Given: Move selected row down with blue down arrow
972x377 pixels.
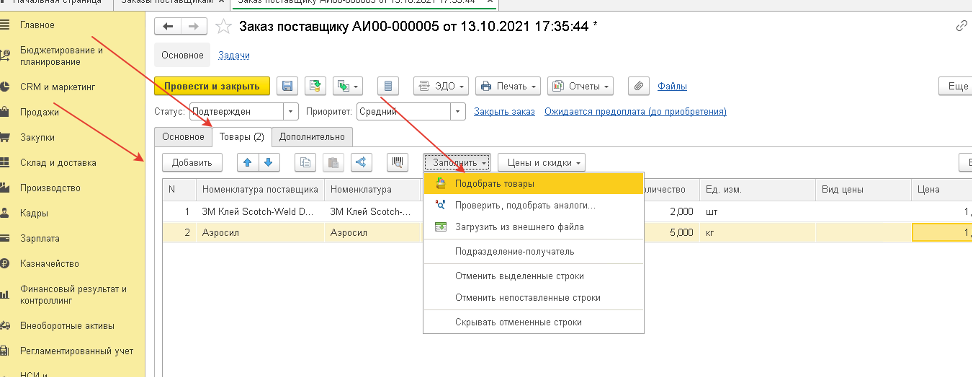Looking at the screenshot, I should click(x=268, y=162).
